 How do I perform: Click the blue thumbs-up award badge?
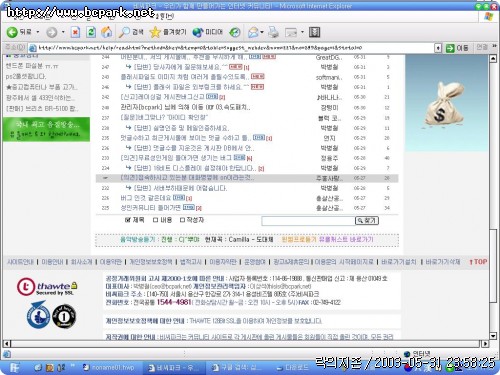pyautogui.click(x=38, y=315)
